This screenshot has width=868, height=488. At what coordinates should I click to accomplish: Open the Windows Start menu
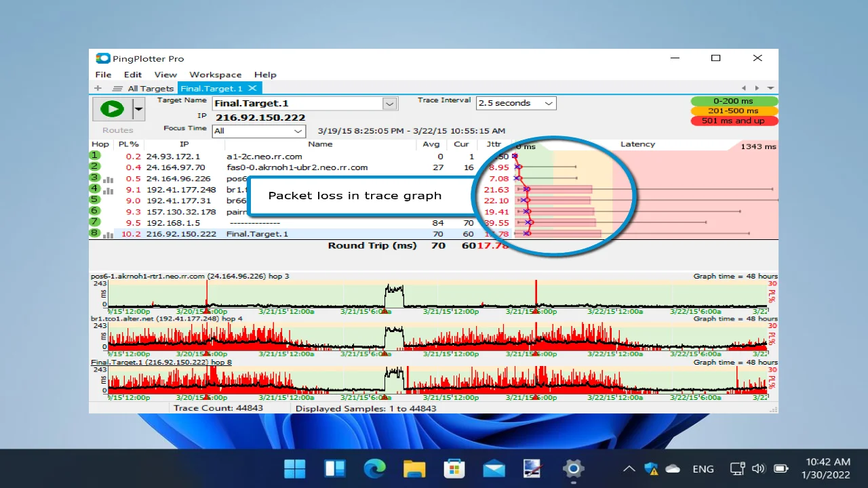tap(294, 468)
